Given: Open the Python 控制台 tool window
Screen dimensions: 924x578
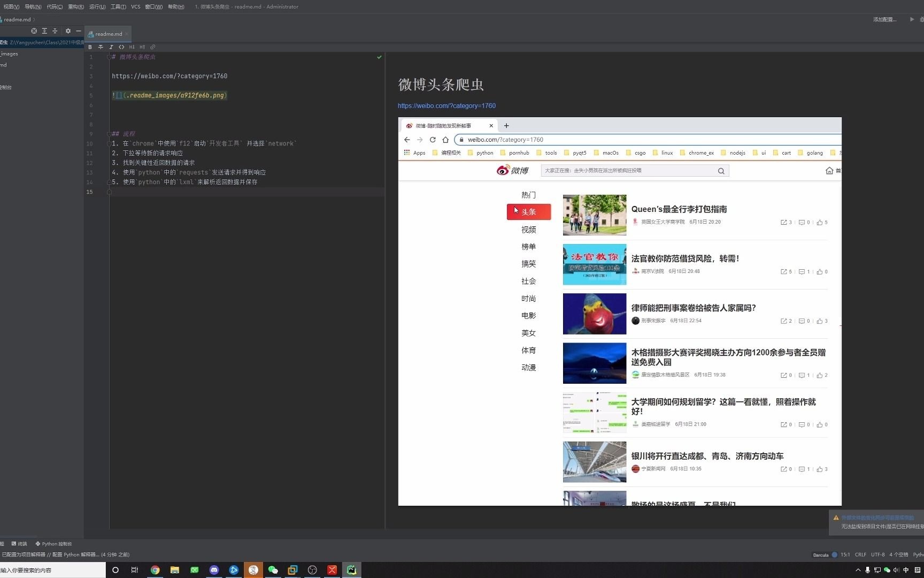Looking at the screenshot, I should pyautogui.click(x=53, y=544).
